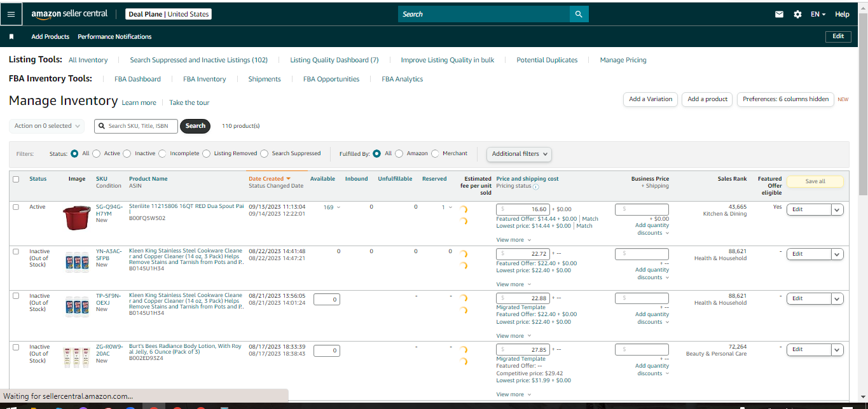This screenshot has width=868, height=409.
Task: Click the magnifier icon in SKU search field
Action: point(102,126)
